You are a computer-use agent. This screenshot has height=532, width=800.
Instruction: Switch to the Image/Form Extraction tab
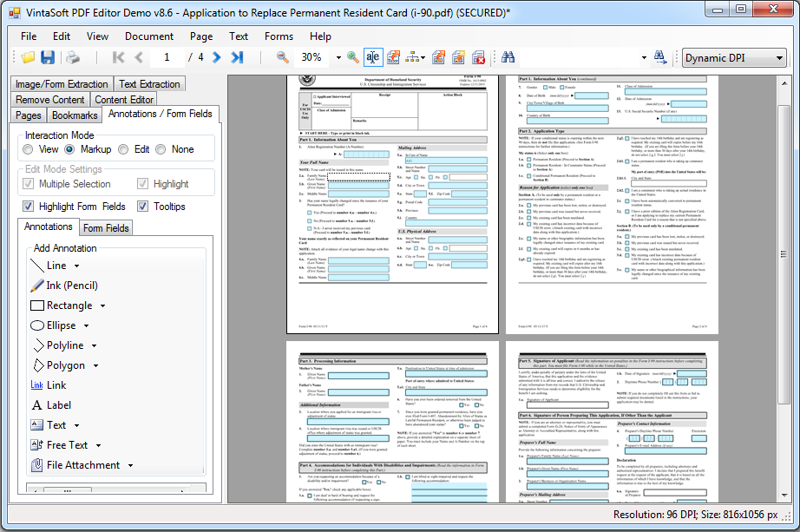(62, 83)
